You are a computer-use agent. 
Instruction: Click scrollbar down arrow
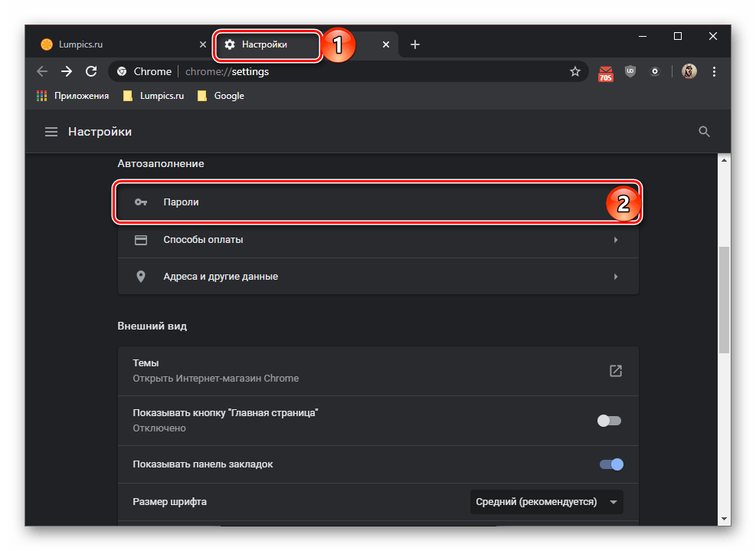tap(724, 519)
